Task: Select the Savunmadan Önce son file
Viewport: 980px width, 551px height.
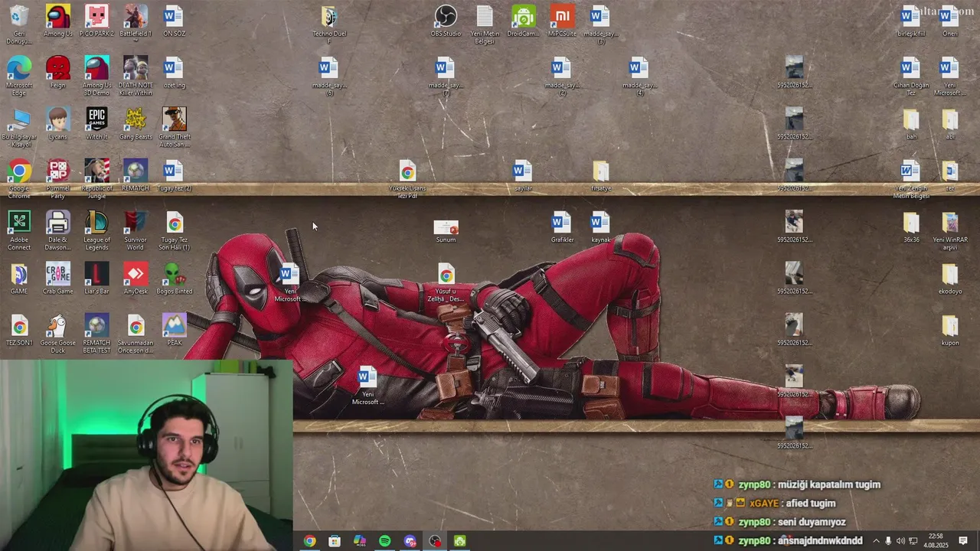Action: 136,334
